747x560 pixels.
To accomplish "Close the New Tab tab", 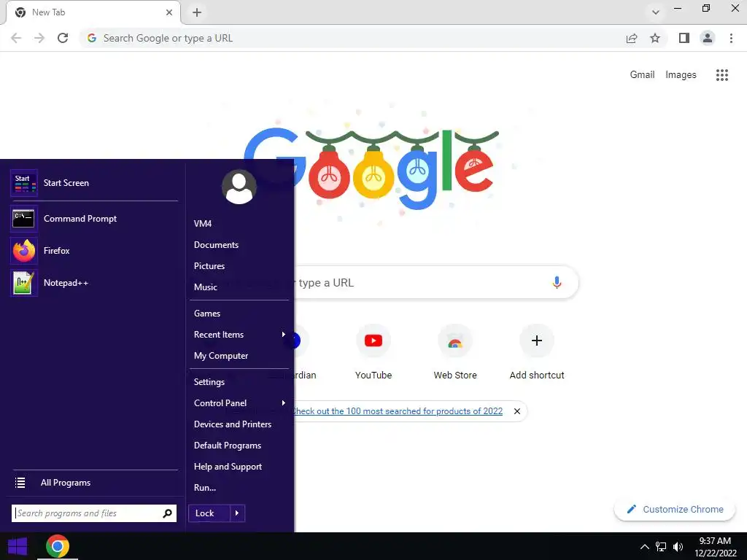I will pos(169,12).
